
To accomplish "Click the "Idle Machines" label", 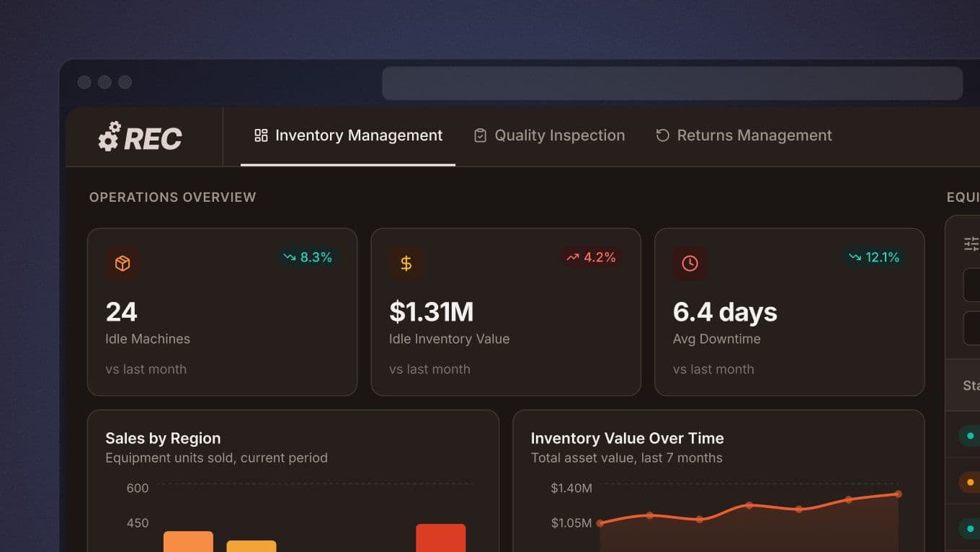I will (x=148, y=339).
